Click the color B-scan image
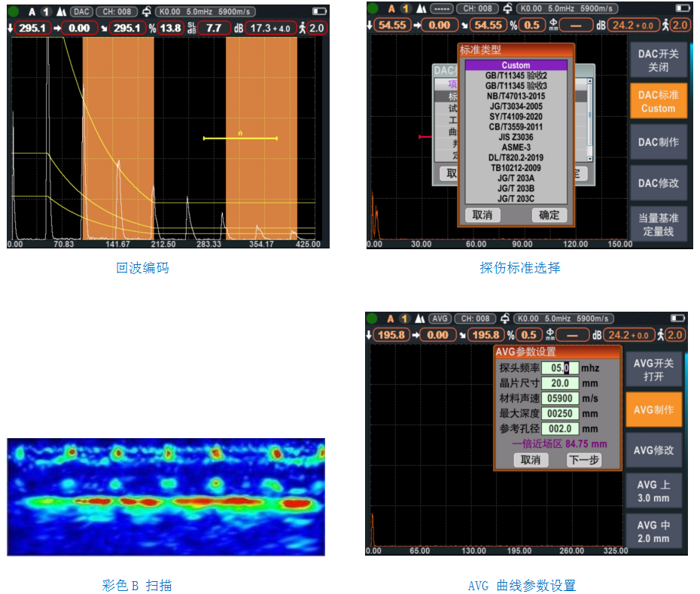The width and height of the screenshot is (700, 594). coord(166,497)
